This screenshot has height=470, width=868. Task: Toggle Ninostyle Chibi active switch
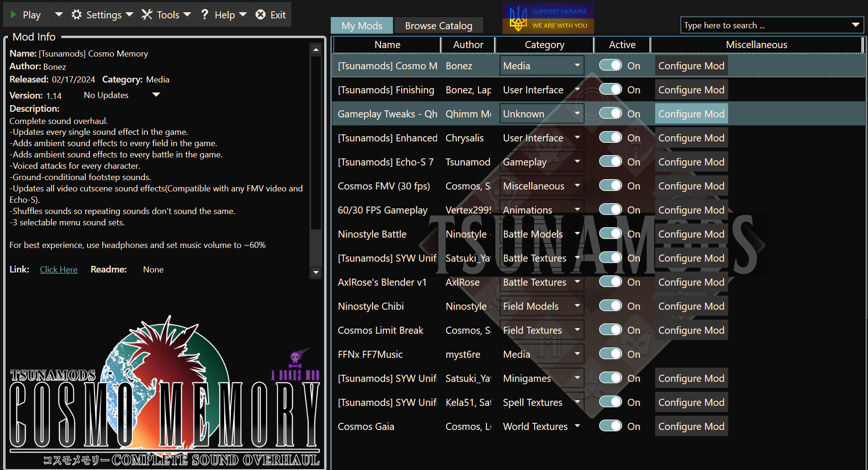(x=611, y=305)
